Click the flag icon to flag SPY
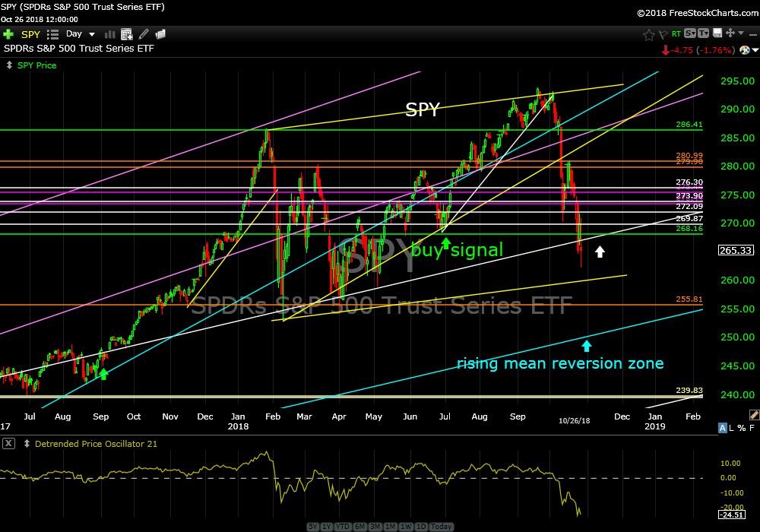Screen dimensions: 760x532 click(x=662, y=34)
